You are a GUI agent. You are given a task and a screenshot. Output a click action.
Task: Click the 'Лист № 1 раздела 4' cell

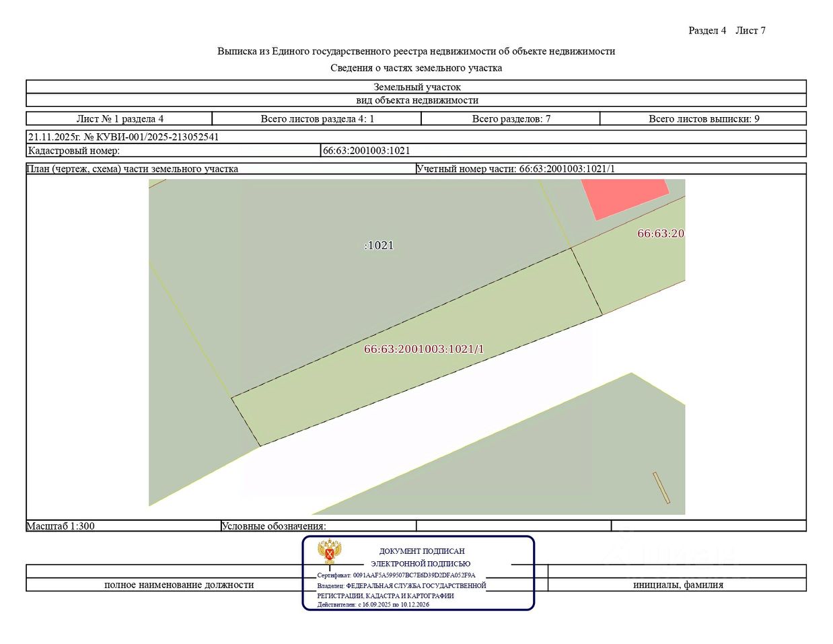pyautogui.click(x=120, y=119)
